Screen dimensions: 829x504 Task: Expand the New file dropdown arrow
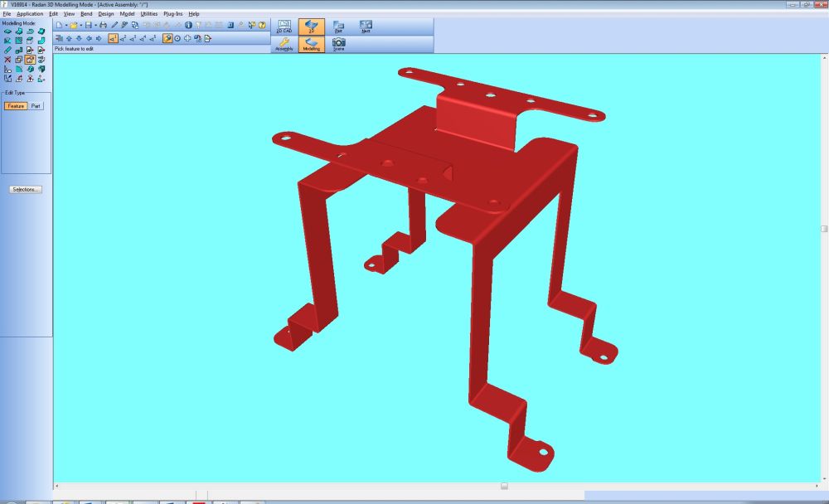pos(66,26)
